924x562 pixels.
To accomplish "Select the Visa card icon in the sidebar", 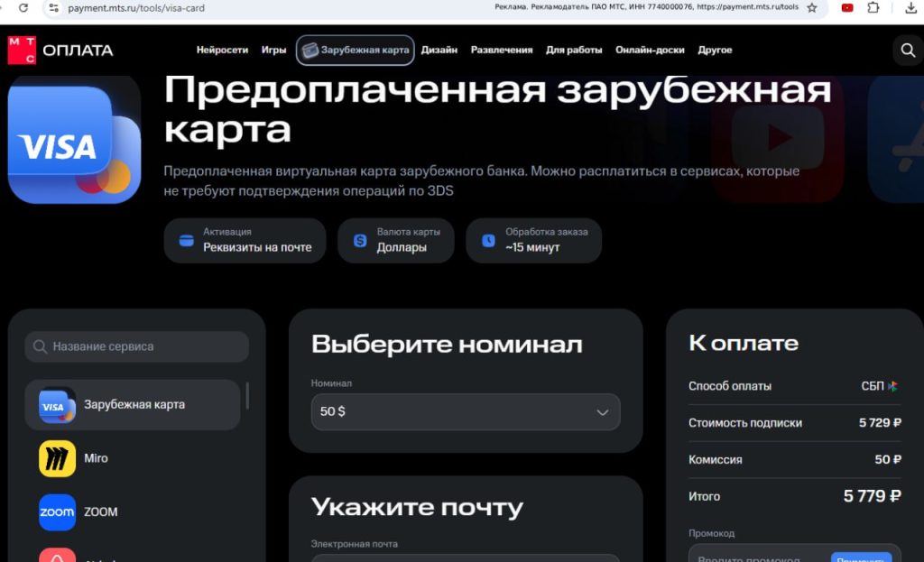I will tap(56, 407).
